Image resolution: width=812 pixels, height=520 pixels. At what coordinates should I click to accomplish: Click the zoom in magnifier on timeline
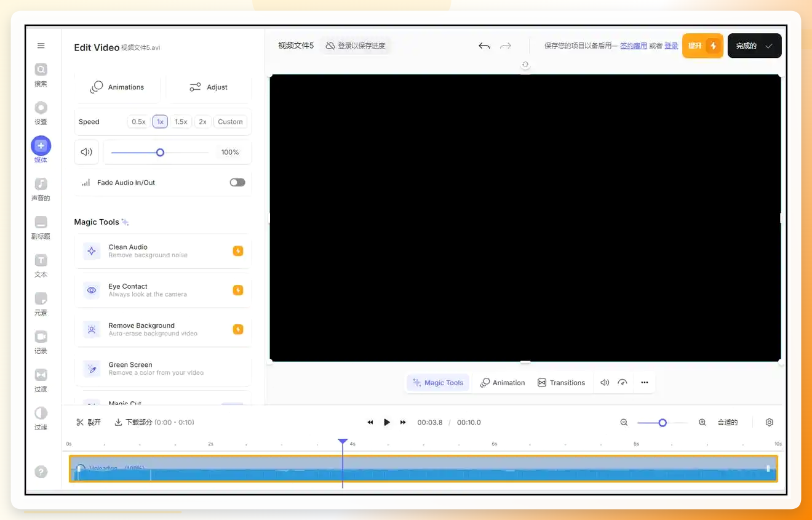[x=702, y=422]
